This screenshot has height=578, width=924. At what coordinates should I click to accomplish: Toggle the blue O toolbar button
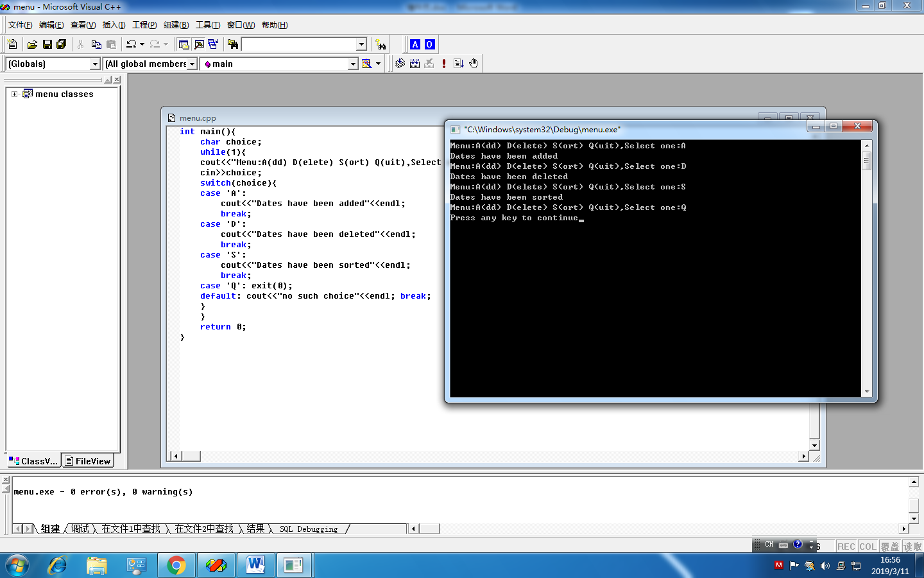click(429, 44)
